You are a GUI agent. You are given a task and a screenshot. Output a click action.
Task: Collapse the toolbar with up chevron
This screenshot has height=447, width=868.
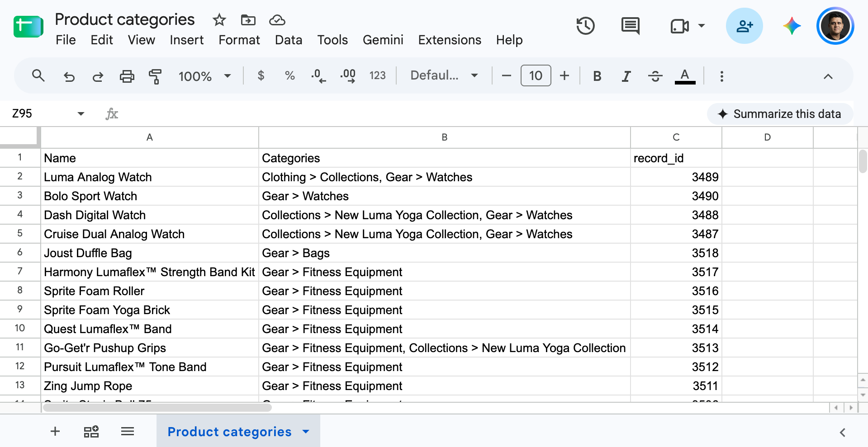tap(828, 76)
